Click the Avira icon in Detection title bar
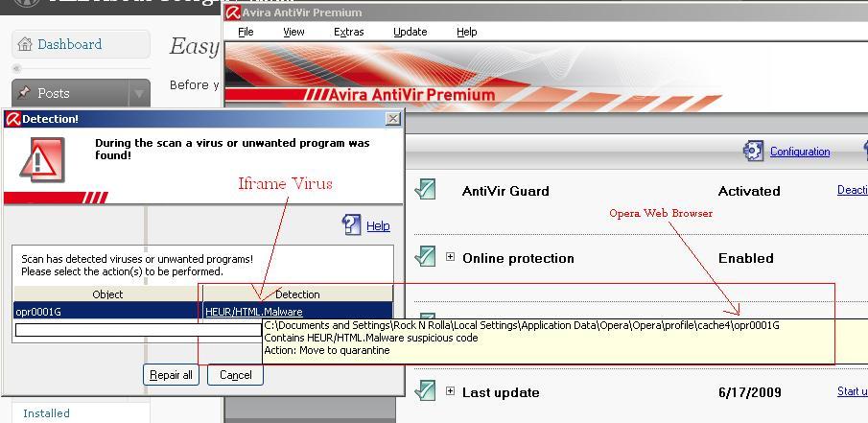Image resolution: width=868 pixels, height=423 pixels. [x=13, y=119]
